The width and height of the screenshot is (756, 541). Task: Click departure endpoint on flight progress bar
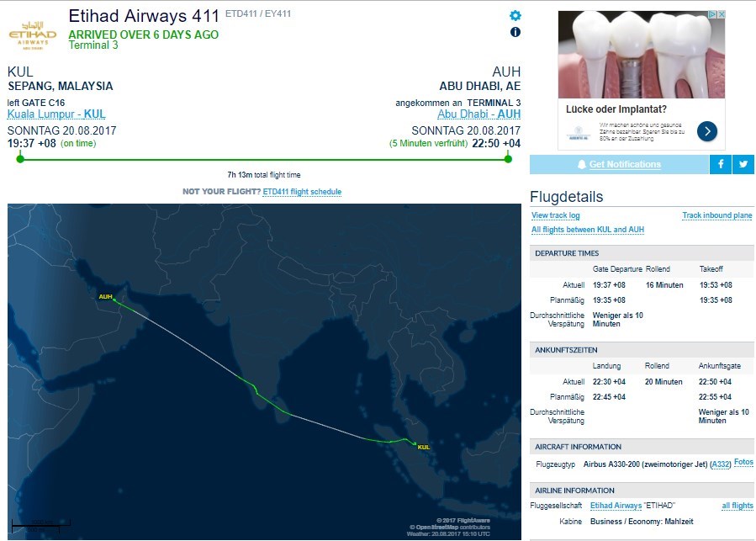(x=20, y=159)
